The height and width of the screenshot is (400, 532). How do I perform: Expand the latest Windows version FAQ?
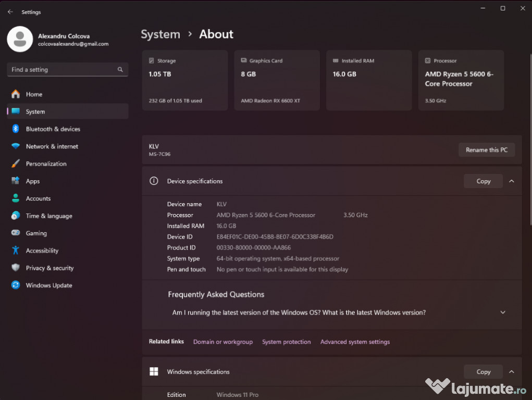[x=503, y=312]
